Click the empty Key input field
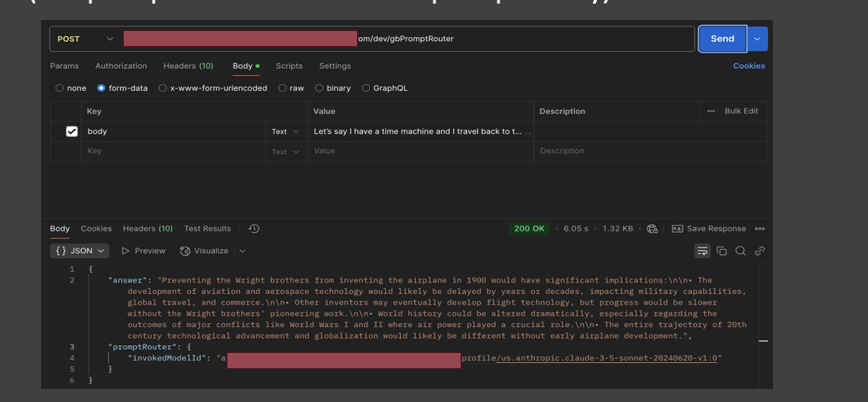Screen dimensions: 868x402 point(173,151)
